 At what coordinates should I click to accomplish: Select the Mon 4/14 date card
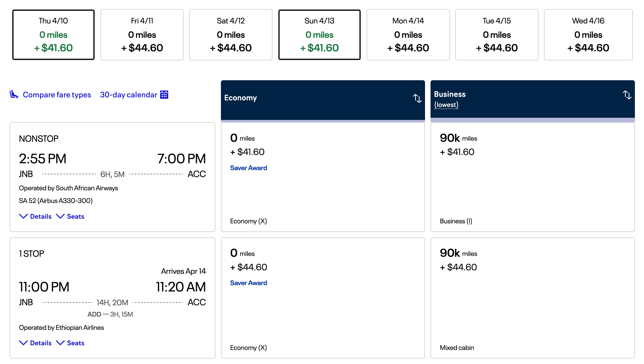pyautogui.click(x=408, y=35)
